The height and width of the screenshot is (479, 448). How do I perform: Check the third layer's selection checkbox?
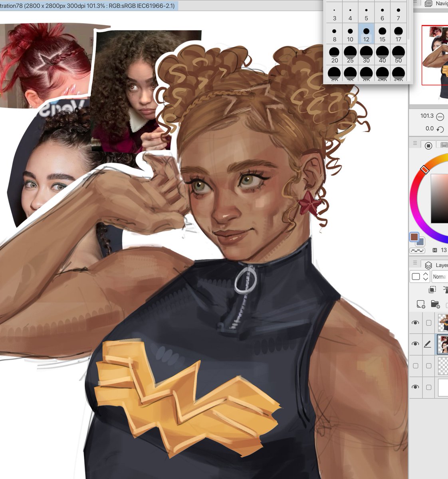click(428, 366)
